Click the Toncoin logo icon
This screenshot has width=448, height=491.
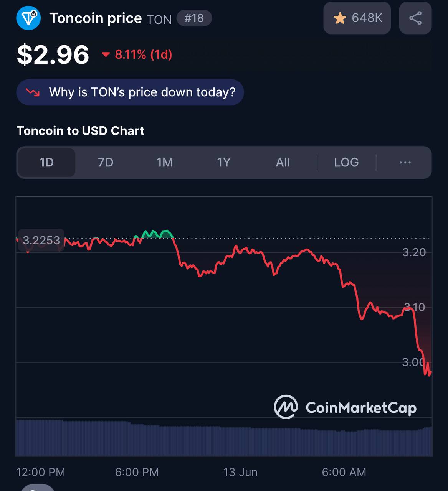pos(29,18)
